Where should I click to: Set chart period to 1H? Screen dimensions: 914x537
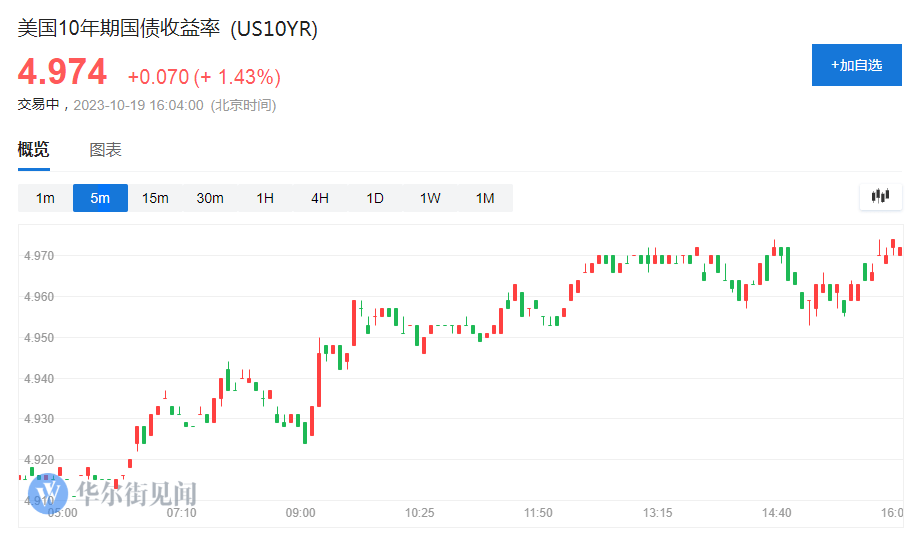(265, 198)
